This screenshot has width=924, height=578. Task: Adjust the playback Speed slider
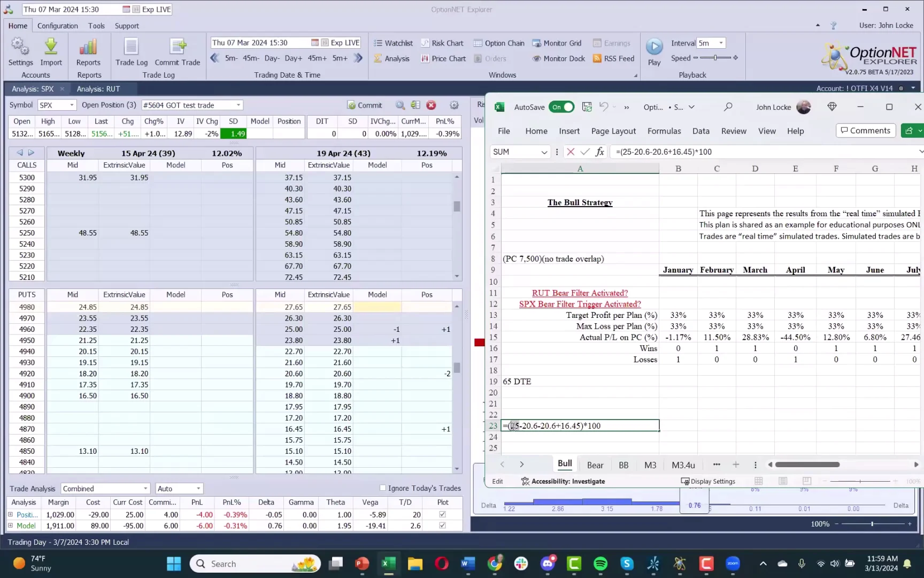[x=715, y=58]
